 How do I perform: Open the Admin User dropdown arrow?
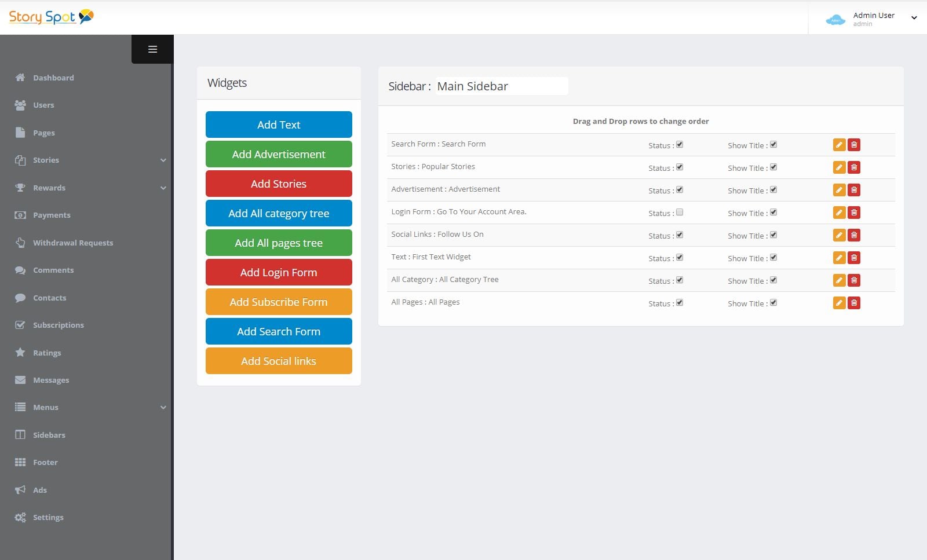coord(914,18)
